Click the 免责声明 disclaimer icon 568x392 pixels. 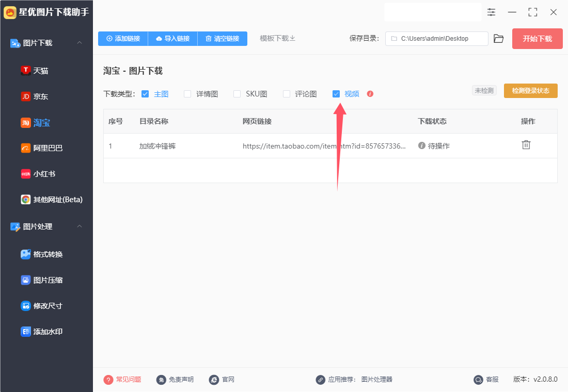161,380
